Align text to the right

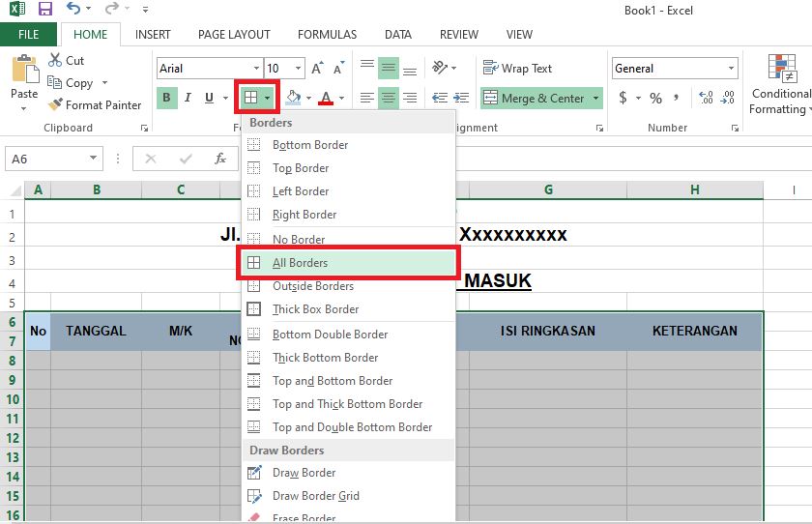click(410, 98)
